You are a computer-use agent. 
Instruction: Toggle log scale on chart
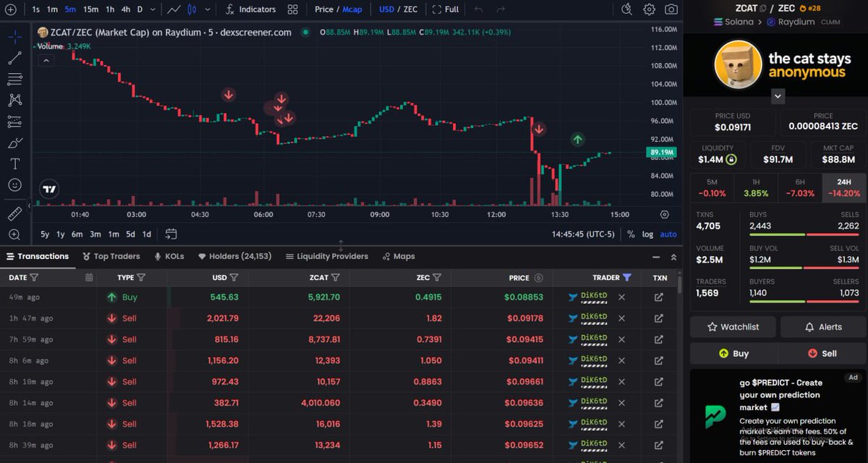point(647,234)
